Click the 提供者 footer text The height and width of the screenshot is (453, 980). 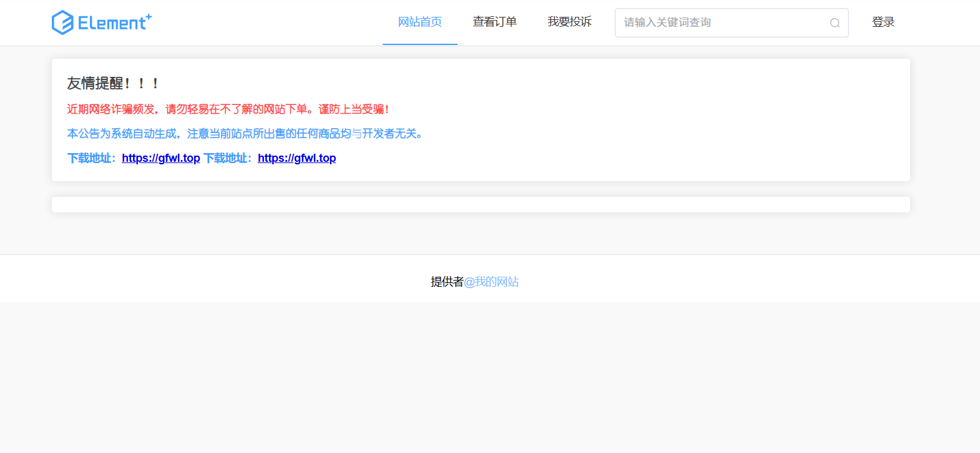tap(447, 282)
